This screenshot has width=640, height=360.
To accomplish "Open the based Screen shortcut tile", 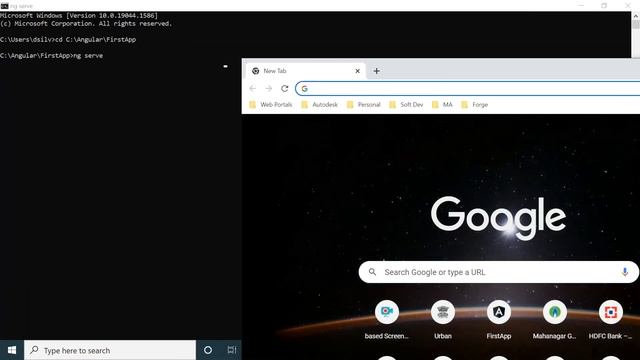I will [x=387, y=320].
